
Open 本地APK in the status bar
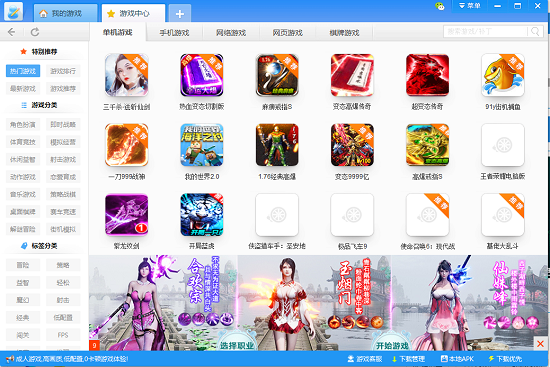click(x=457, y=359)
